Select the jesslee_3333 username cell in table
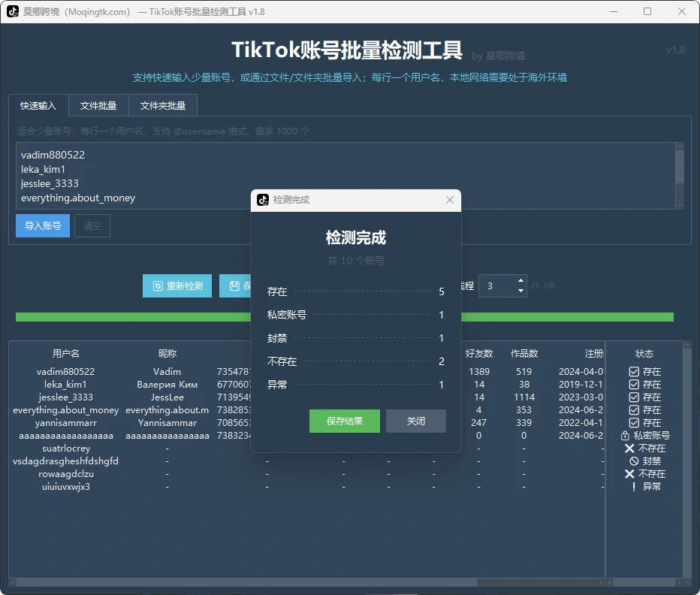 [65, 397]
